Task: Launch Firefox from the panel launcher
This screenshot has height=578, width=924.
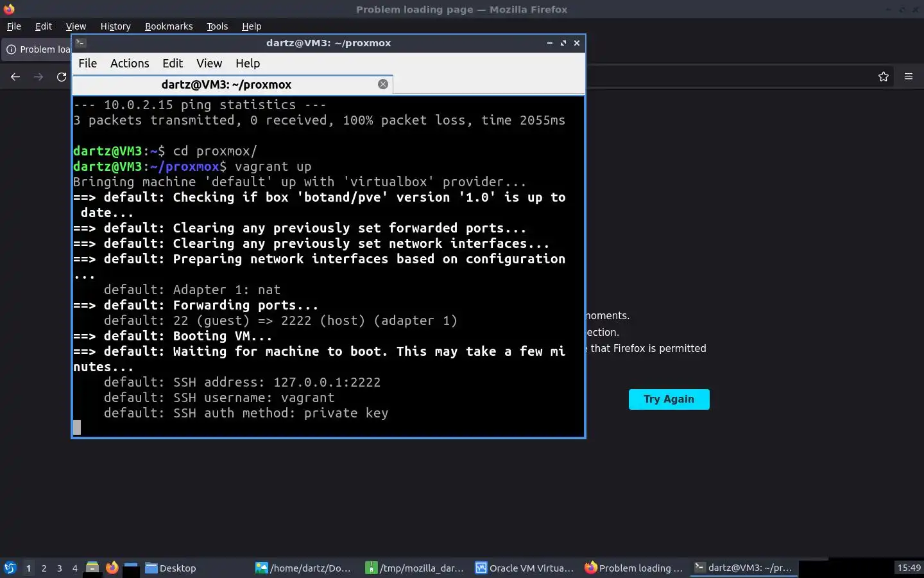Action: coord(112,568)
